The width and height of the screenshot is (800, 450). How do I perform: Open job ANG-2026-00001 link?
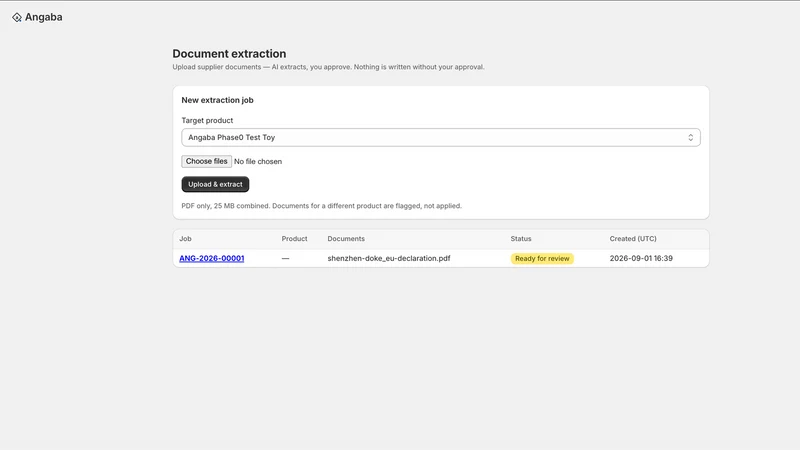[x=212, y=258]
